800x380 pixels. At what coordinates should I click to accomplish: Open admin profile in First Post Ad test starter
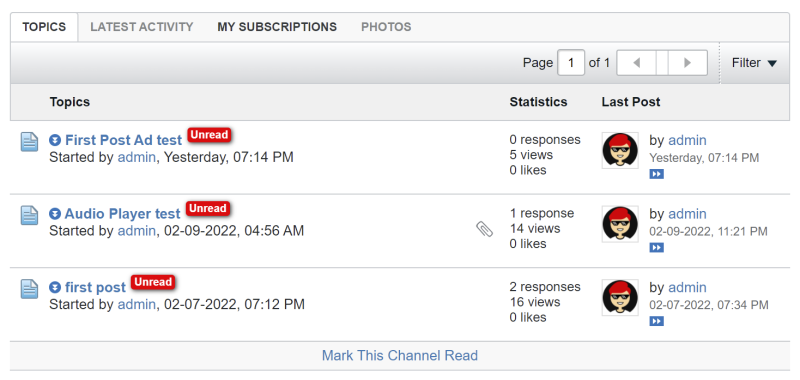pyautogui.click(x=137, y=157)
